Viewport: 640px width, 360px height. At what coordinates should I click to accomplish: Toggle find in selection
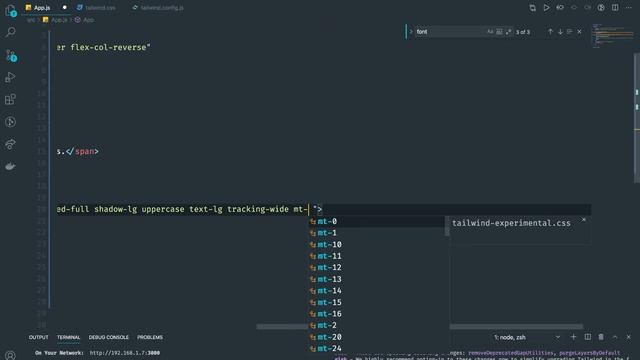570,32
